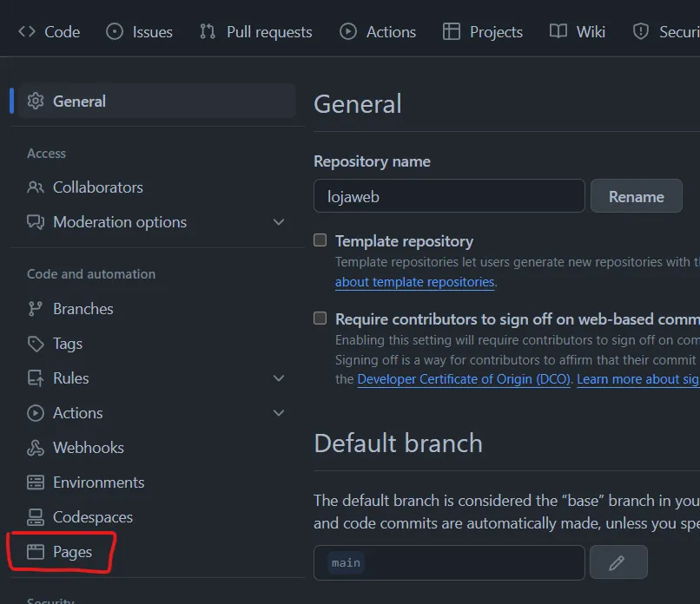
Task: Check Require contributors to sign off checkbox
Action: pos(320,318)
